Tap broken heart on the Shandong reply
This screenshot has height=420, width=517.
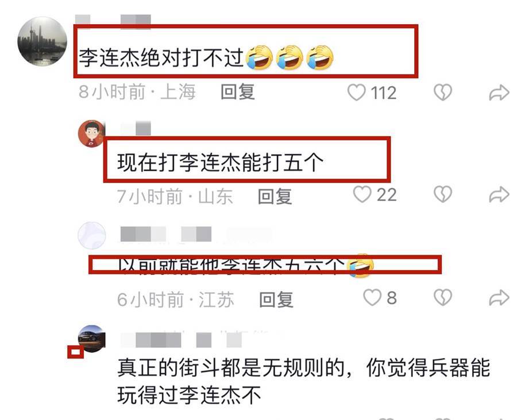pyautogui.click(x=442, y=195)
